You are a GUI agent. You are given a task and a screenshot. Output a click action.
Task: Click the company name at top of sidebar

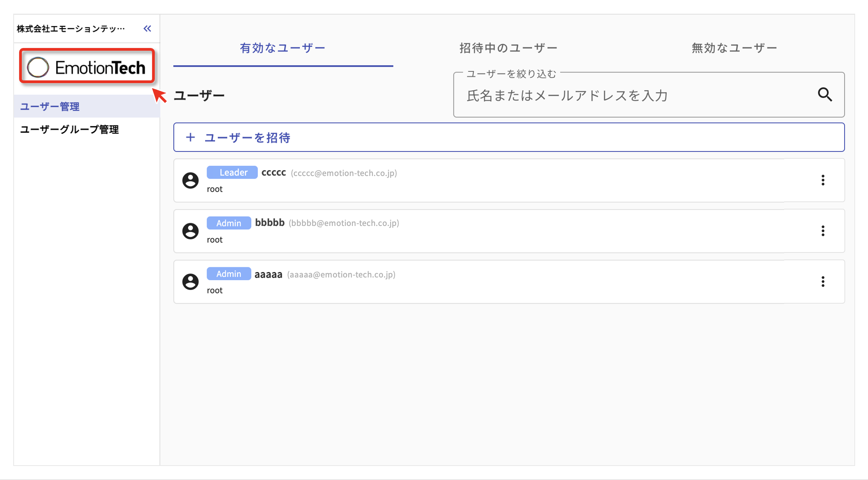pos(71,28)
